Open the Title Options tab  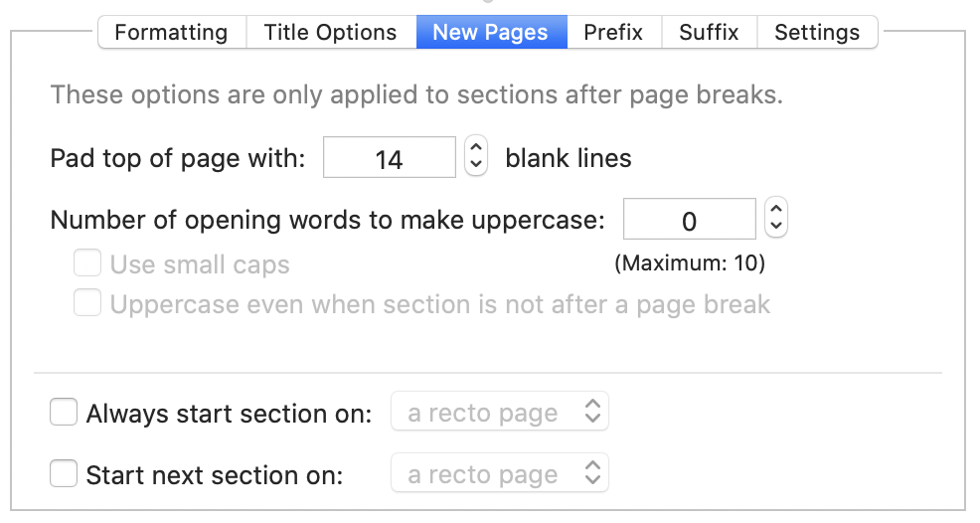[x=331, y=32]
